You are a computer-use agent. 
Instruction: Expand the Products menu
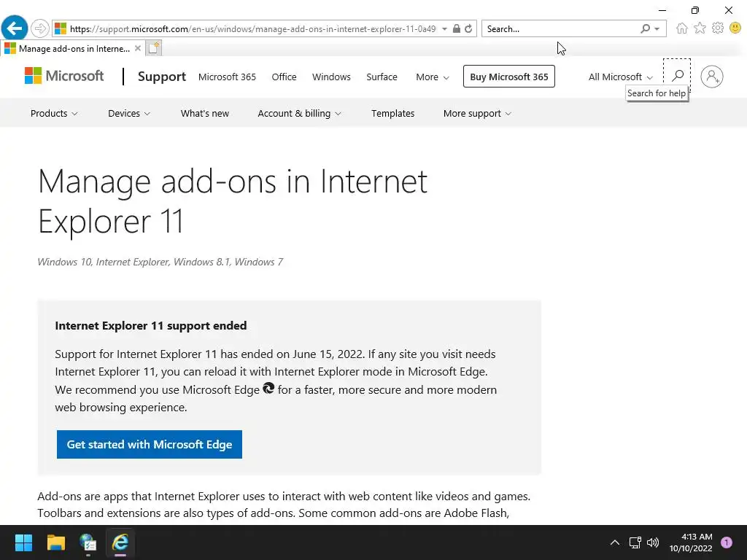(x=54, y=113)
